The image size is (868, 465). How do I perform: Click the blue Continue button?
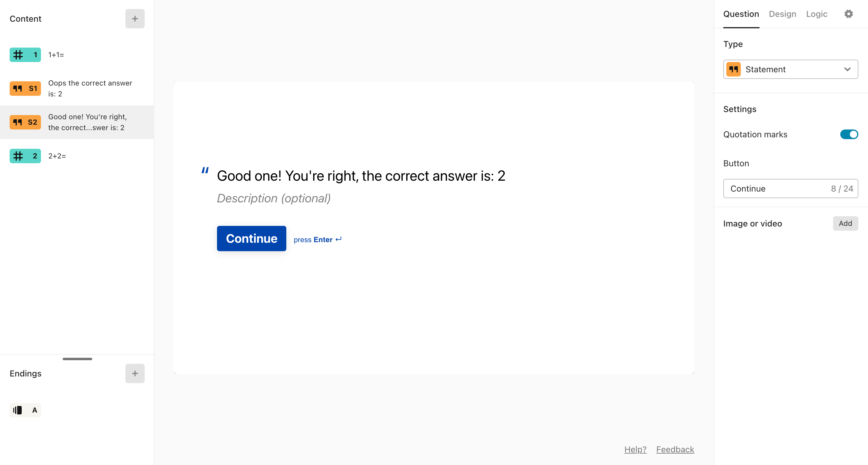coord(251,239)
